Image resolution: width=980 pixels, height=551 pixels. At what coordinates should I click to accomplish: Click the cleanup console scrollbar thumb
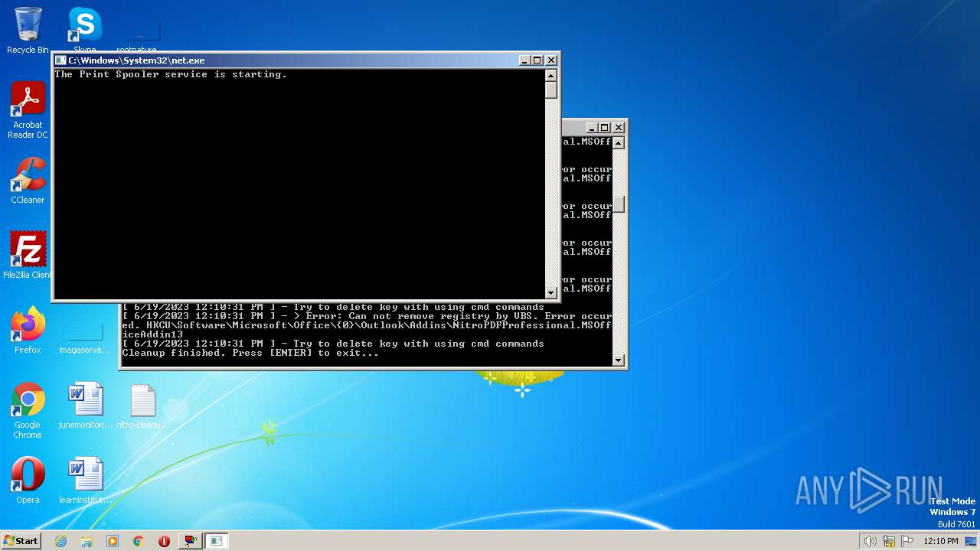(619, 204)
